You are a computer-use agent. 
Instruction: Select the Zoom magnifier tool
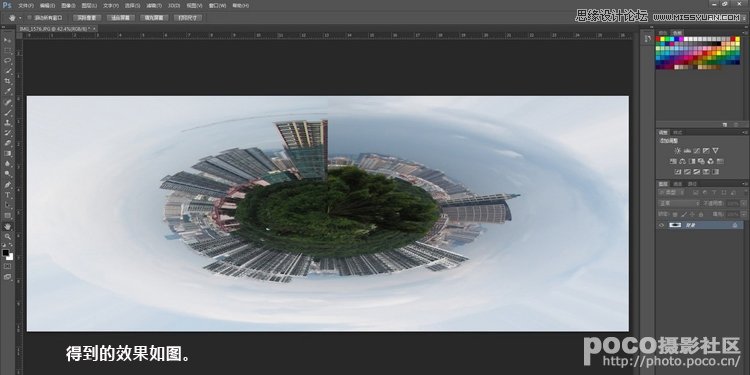(7, 236)
